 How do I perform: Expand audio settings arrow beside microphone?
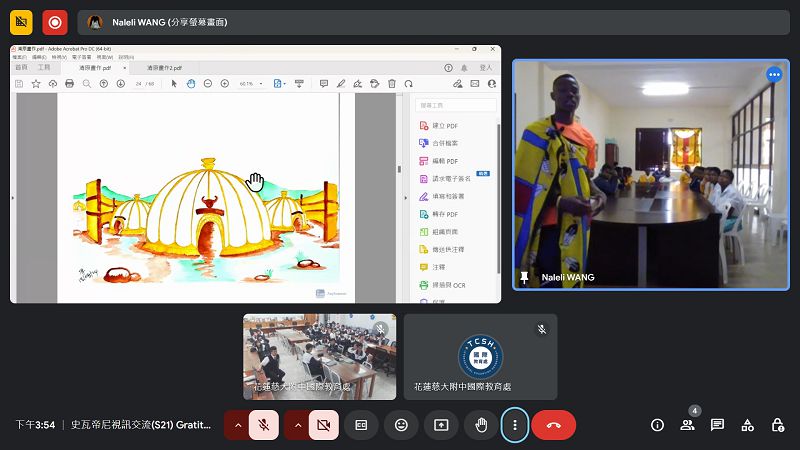point(237,425)
